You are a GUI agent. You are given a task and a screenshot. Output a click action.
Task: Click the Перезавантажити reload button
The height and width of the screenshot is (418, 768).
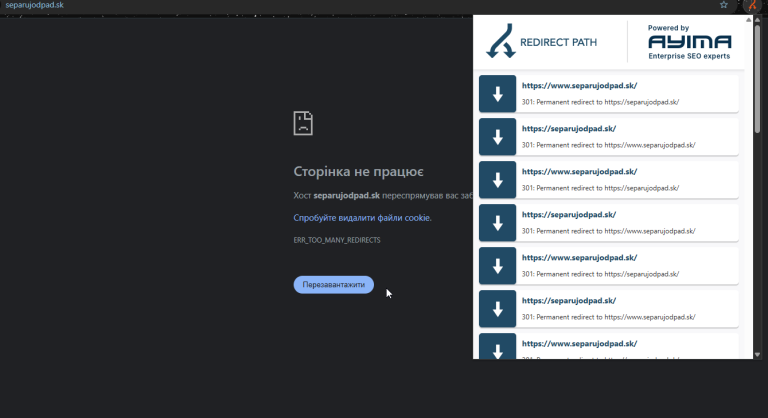[x=334, y=285]
